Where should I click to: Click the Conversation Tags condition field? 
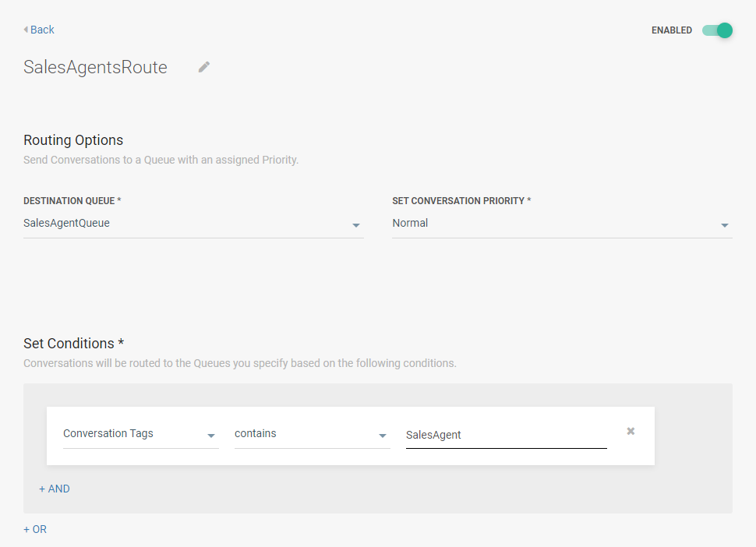point(108,433)
